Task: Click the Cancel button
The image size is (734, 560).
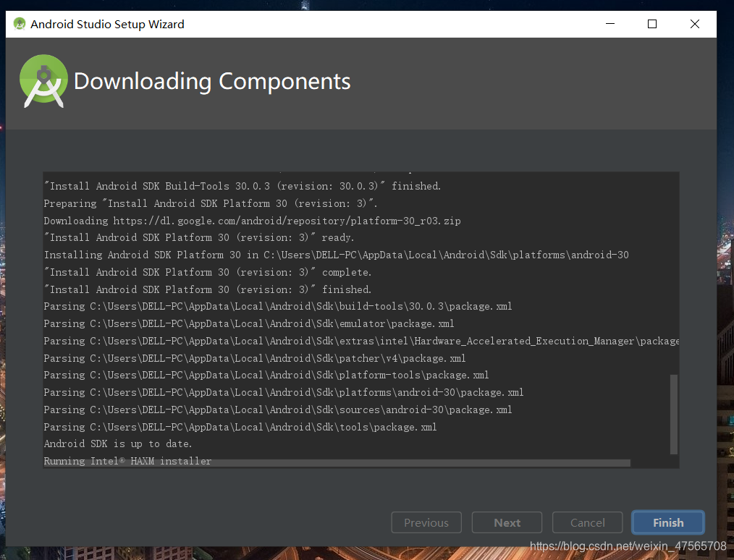Action: point(588,522)
